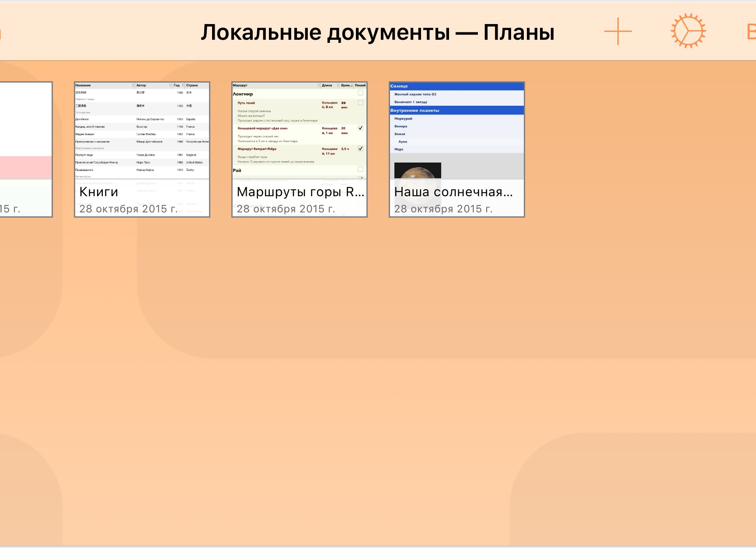Uncheck Маршрут Rampart Ridge in the preview
Viewport: 756px width, 548px height.
click(x=361, y=149)
